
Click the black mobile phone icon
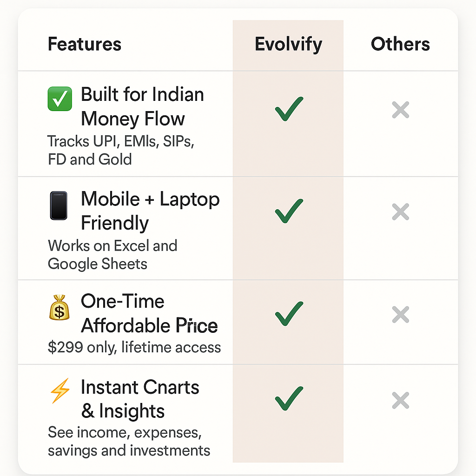(x=59, y=205)
